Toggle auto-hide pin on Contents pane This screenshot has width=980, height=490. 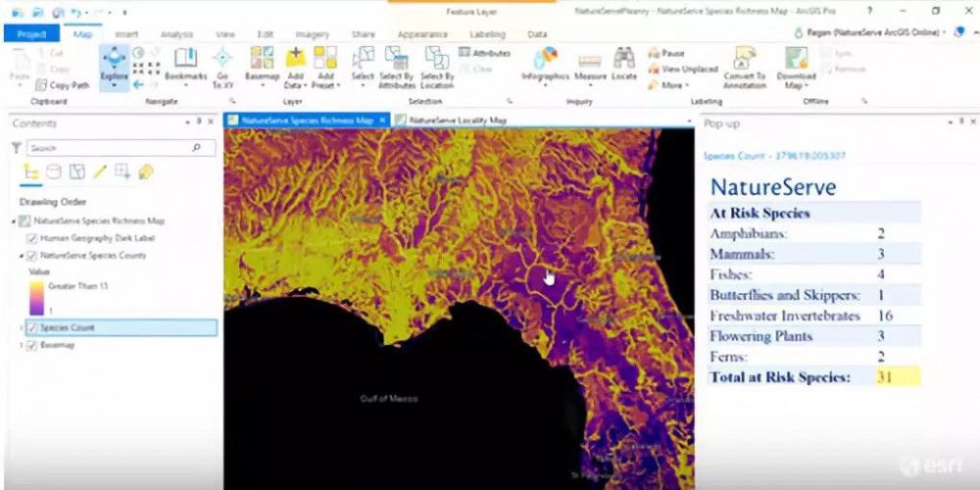click(199, 122)
